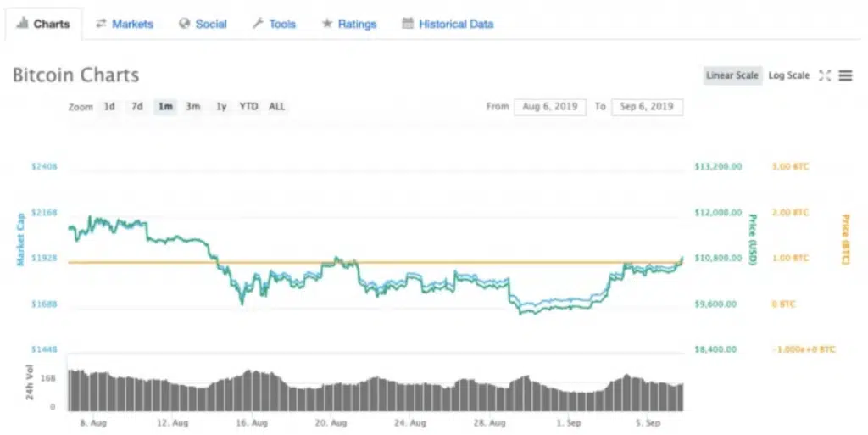Toggle fullscreen chart view icon
The image size is (868, 435).
tap(825, 75)
